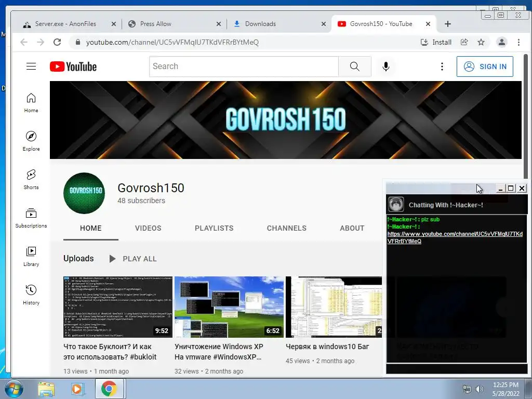
Task: Select the channel PLAYLISTS tab
Action: (214, 229)
